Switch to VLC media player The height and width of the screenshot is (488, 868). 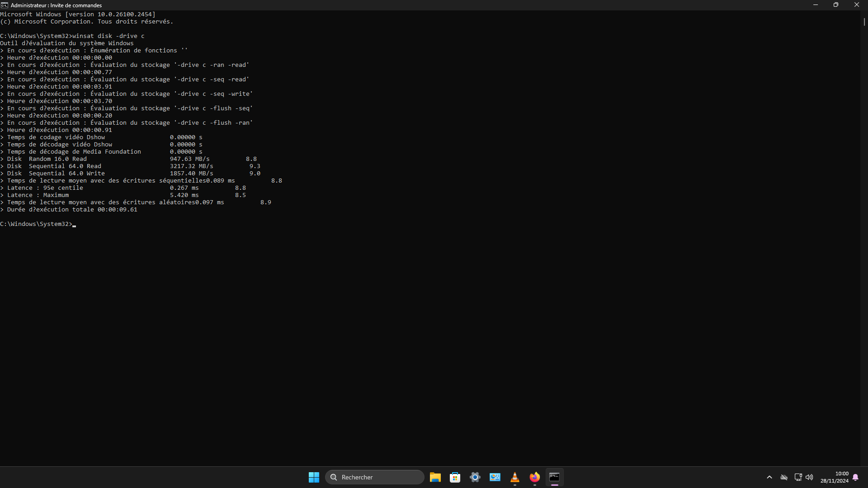coord(514,477)
